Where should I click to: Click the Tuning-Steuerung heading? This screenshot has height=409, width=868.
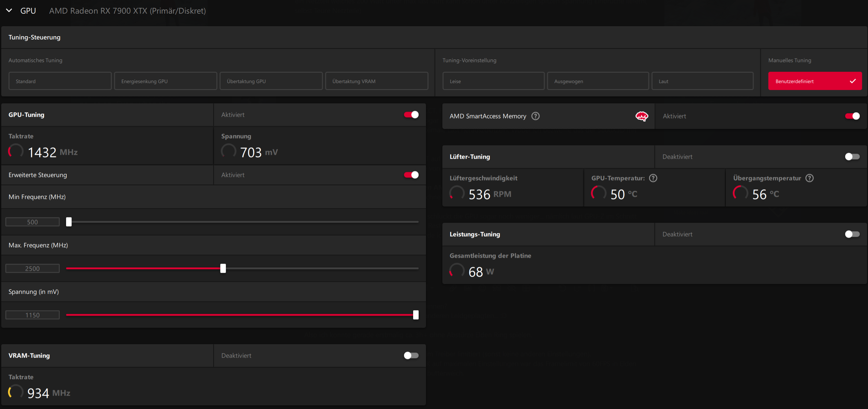pyautogui.click(x=34, y=37)
